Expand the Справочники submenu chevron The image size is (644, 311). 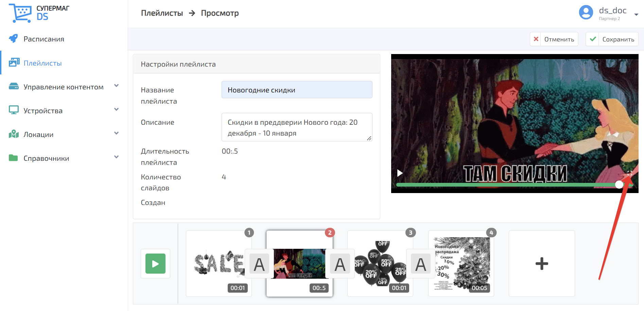[117, 157]
